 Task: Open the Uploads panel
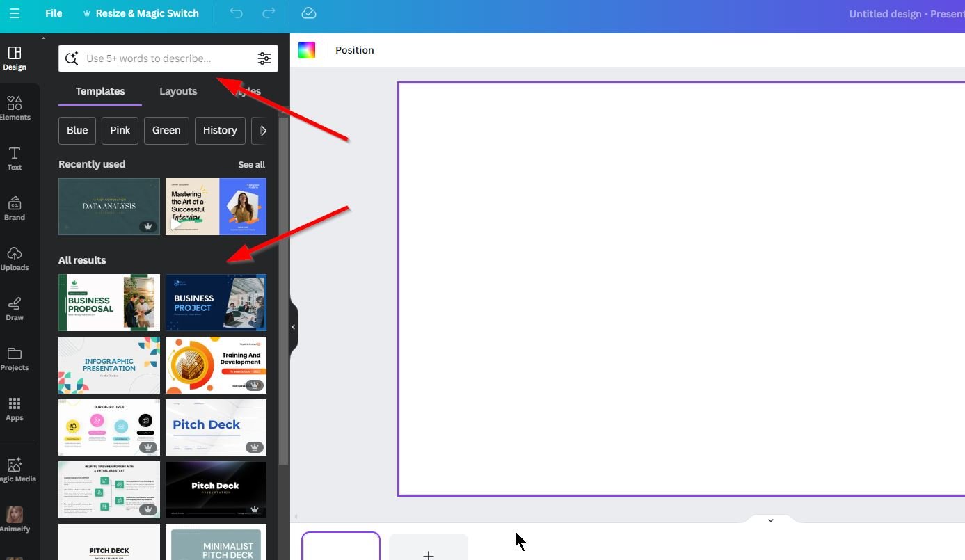pyautogui.click(x=15, y=258)
